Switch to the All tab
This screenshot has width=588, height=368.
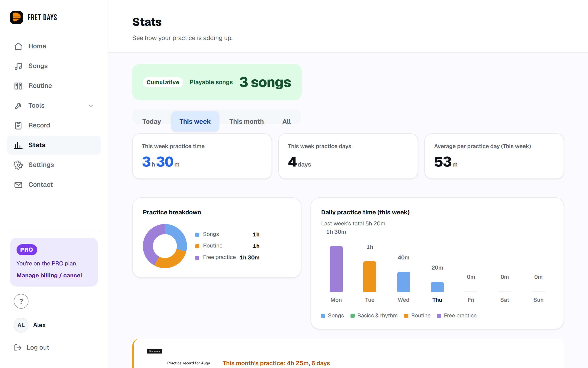[x=286, y=121]
